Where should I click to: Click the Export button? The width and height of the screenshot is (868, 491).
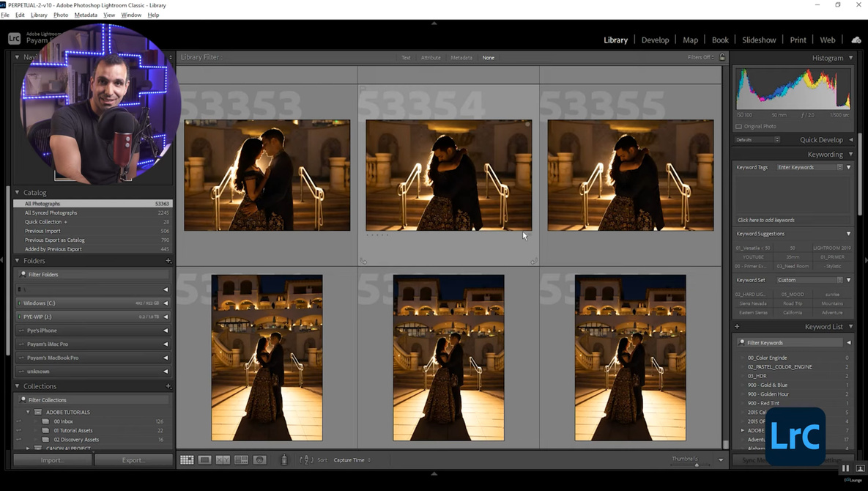click(x=133, y=460)
